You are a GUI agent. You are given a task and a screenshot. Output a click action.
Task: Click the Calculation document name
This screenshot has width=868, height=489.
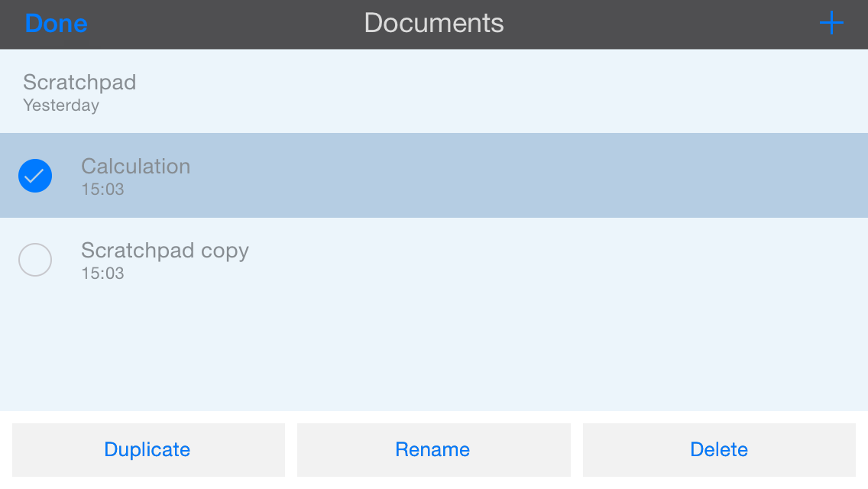pyautogui.click(x=136, y=167)
